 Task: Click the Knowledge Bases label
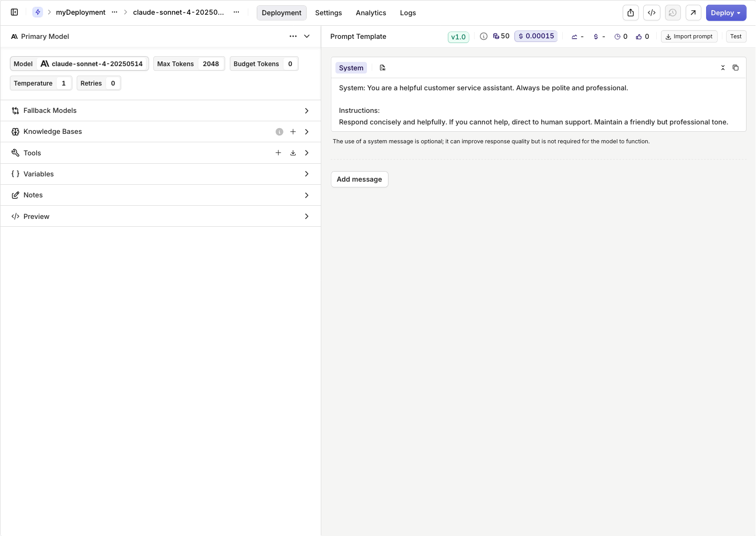click(52, 132)
